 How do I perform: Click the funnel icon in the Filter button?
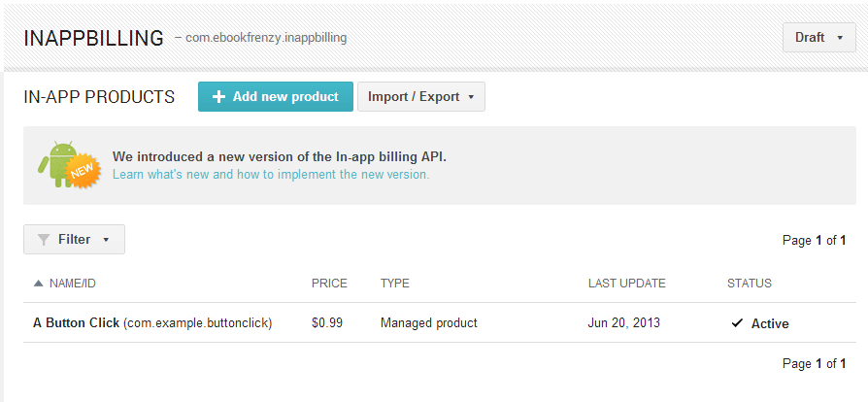pos(44,240)
